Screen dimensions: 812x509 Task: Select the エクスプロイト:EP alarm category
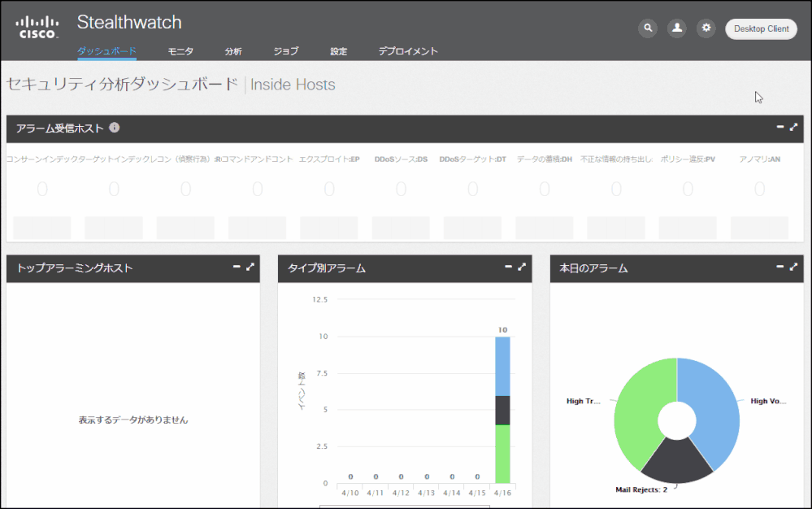[x=329, y=159]
